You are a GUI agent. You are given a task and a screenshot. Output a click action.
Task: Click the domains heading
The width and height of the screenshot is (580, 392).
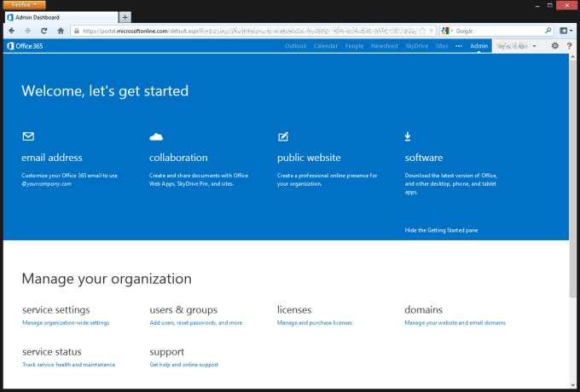point(423,309)
